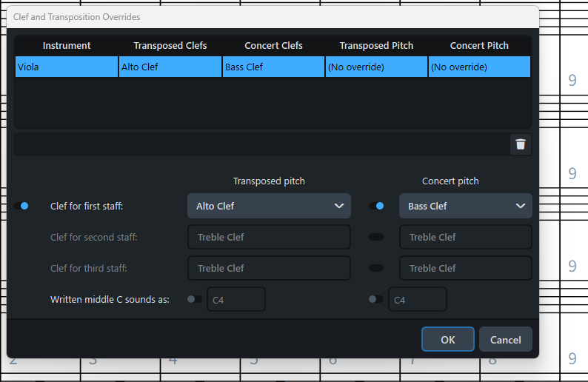Toggle transposed pitch first staff clef override
This screenshot has height=382, width=588.
pyautogui.click(x=21, y=206)
